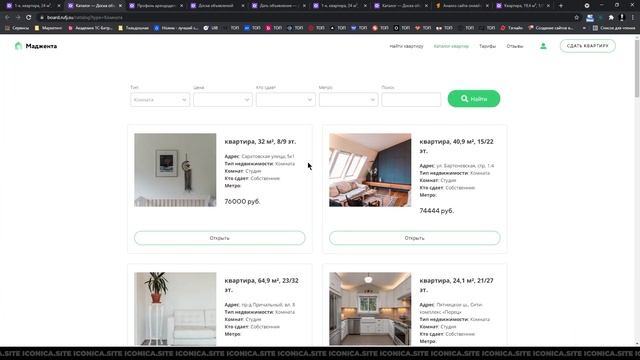Open the Найти квартиру nav link

click(407, 46)
